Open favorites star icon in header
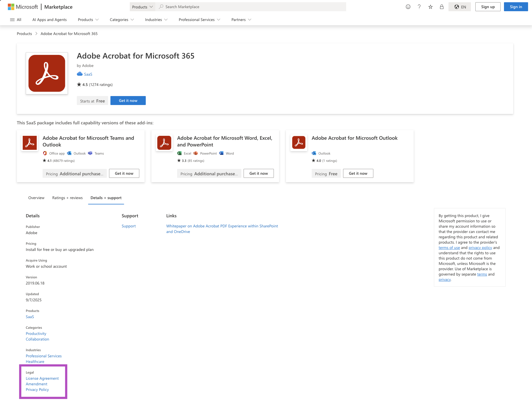The width and height of the screenshot is (532, 401). pyautogui.click(x=431, y=7)
